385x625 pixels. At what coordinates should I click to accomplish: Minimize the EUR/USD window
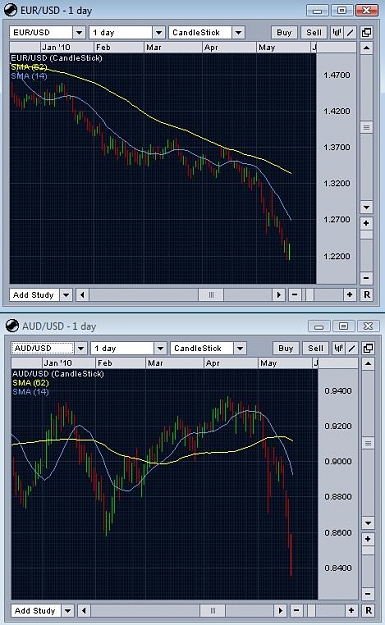tap(317, 10)
